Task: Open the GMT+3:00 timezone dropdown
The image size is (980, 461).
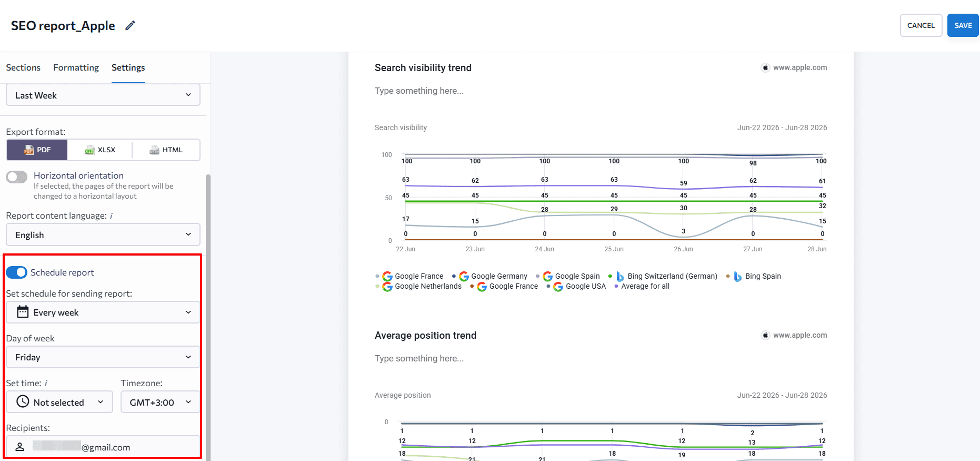Action: tap(161, 401)
